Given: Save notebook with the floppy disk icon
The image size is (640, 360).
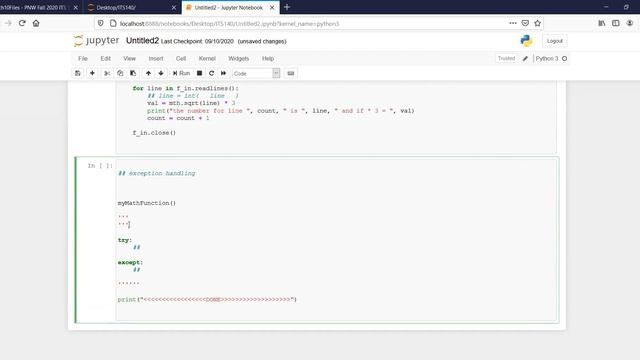Looking at the screenshot, I should [78, 73].
